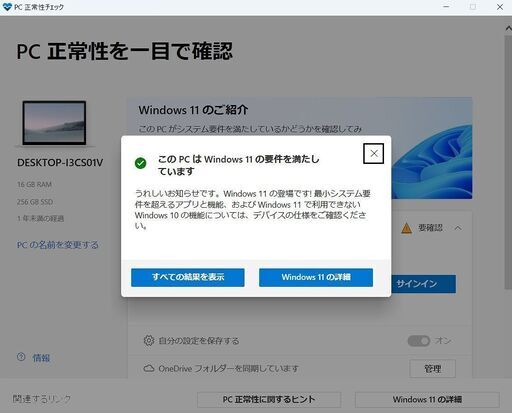Screen dimensions: 512x413
Task: Open PC の名前を変更する link
Action: [58, 245]
